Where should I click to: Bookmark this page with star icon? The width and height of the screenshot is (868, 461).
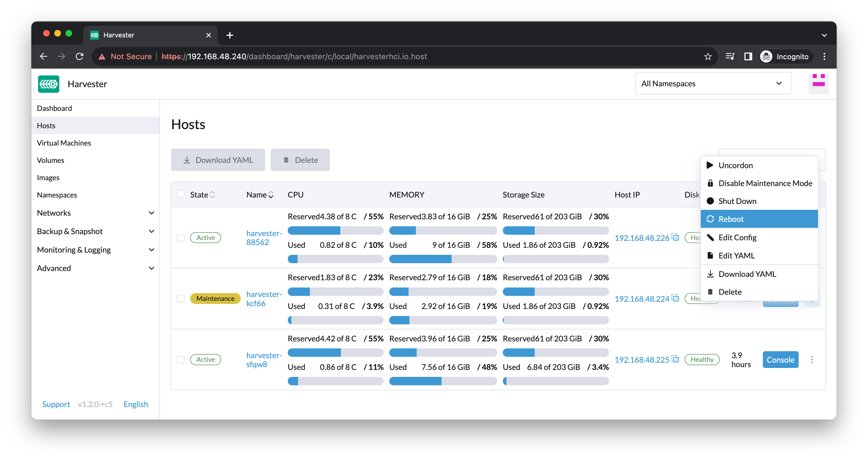tap(707, 56)
